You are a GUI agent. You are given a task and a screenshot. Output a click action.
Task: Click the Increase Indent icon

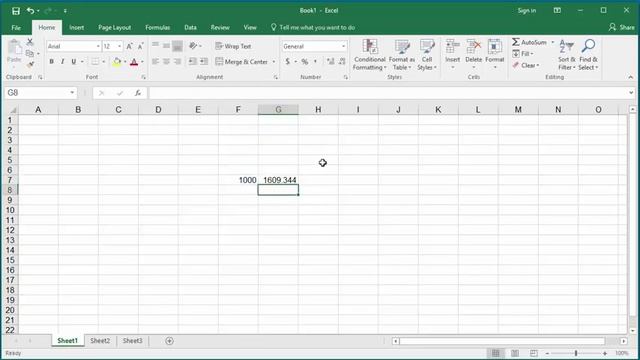[x=204, y=62]
